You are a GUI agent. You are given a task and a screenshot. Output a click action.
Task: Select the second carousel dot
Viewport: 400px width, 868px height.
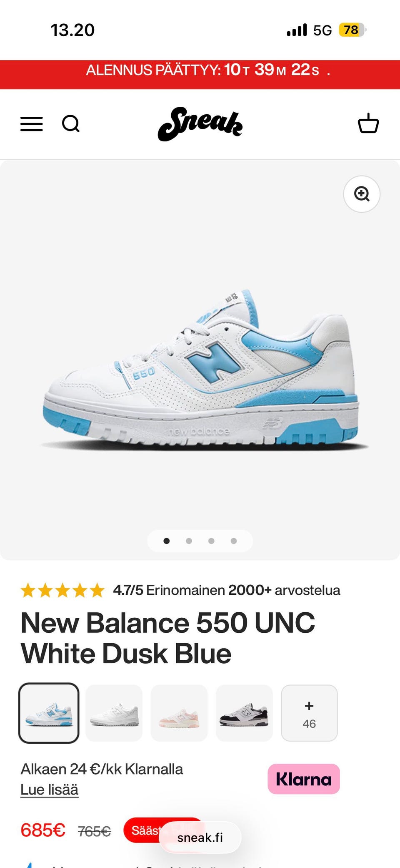click(x=189, y=541)
